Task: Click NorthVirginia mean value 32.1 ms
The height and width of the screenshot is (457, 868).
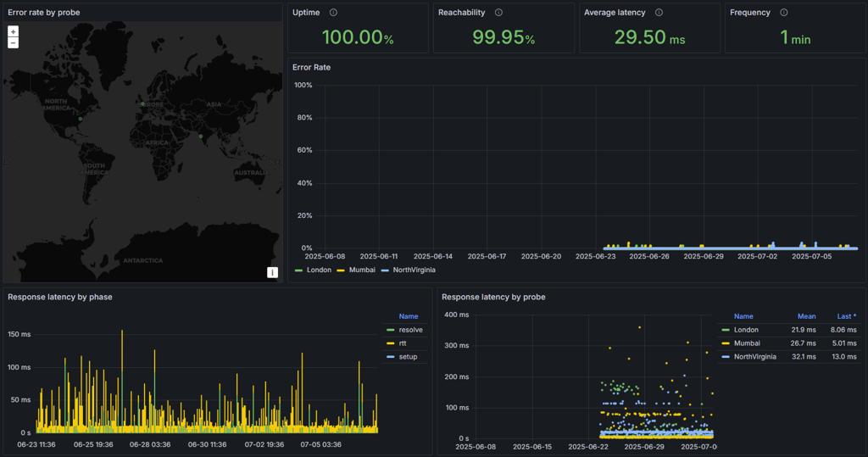Action: pyautogui.click(x=804, y=357)
